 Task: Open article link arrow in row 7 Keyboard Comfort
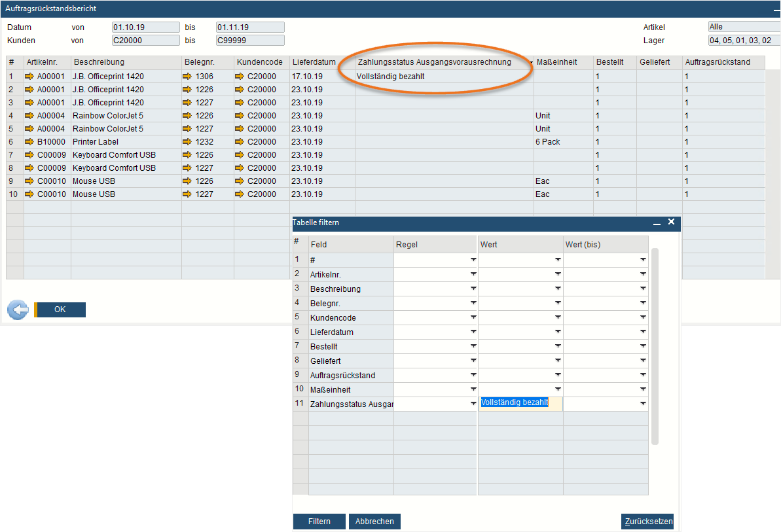point(29,155)
